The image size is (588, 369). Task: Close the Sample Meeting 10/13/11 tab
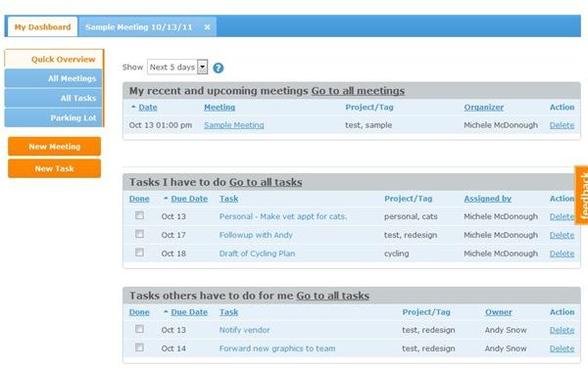pyautogui.click(x=207, y=27)
